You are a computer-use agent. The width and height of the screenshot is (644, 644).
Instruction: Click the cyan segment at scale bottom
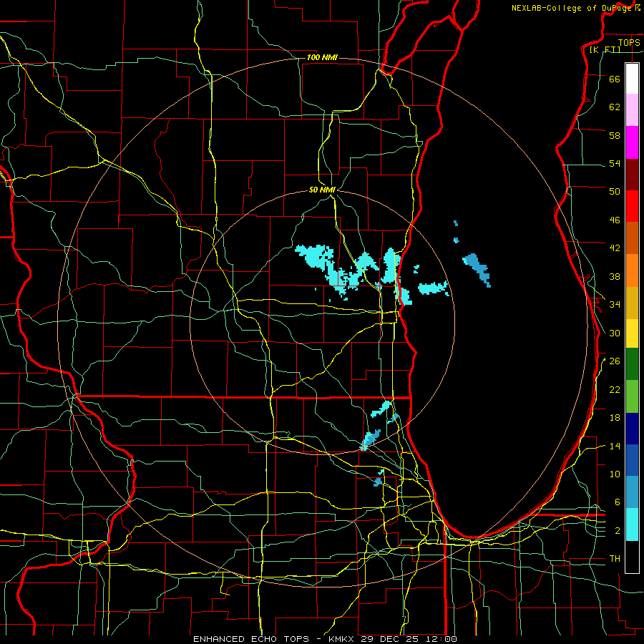coord(632,525)
